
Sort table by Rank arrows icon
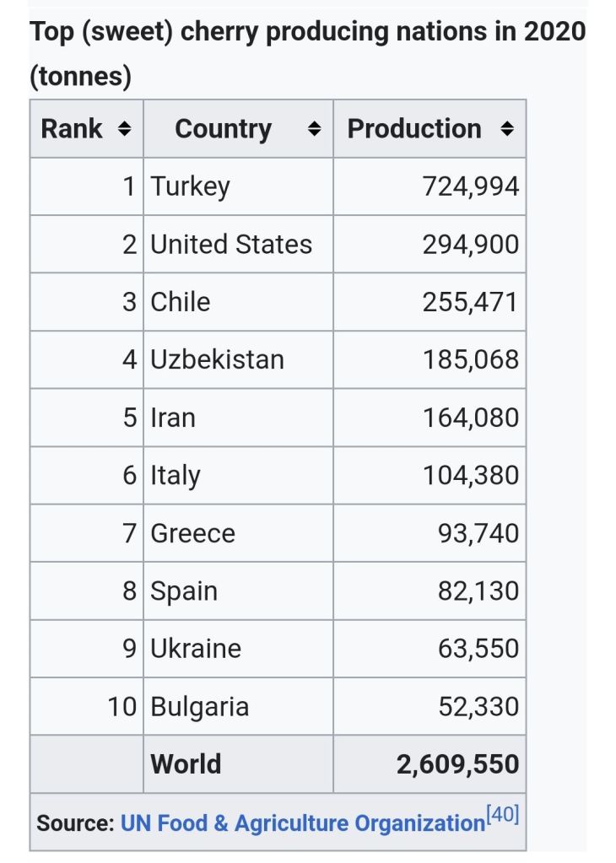124,129
